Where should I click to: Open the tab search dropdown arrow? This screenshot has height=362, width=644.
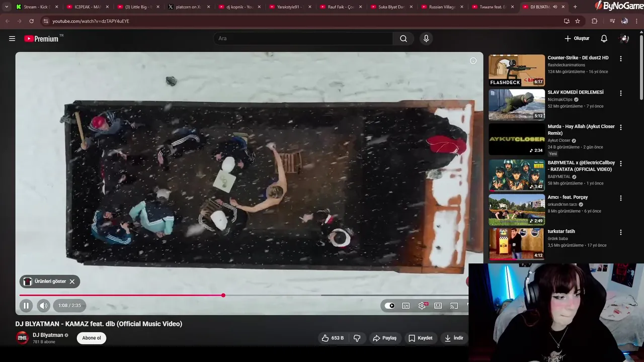tap(6, 7)
